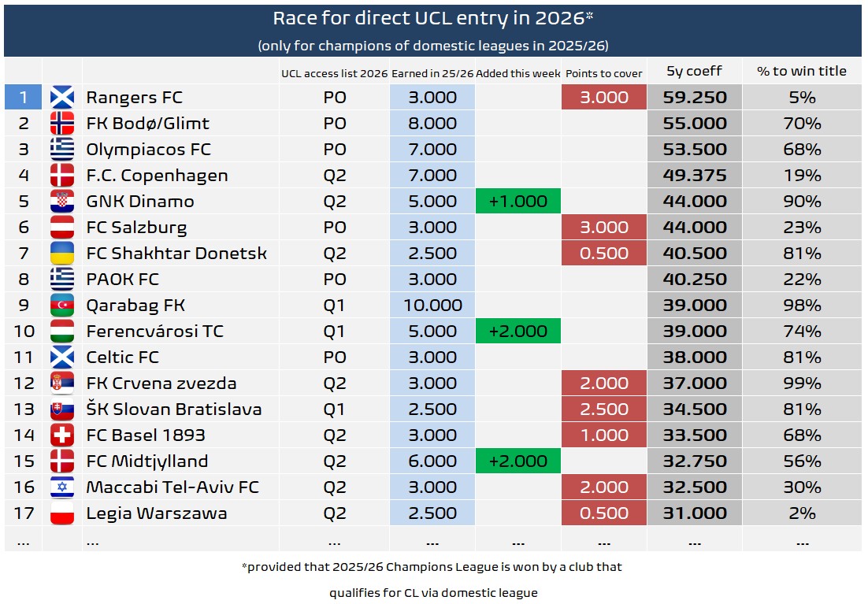Click the Ferencvárosi TC team name
Image resolution: width=868 pixels, height=604 pixels.
tap(155, 332)
